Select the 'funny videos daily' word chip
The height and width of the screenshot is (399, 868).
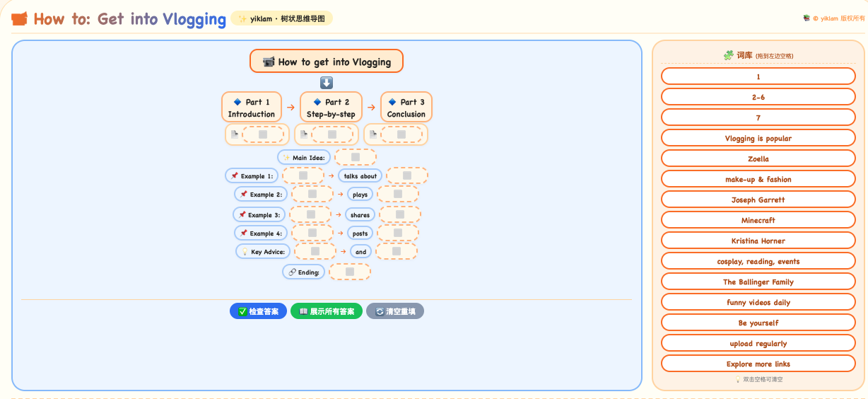pos(758,302)
